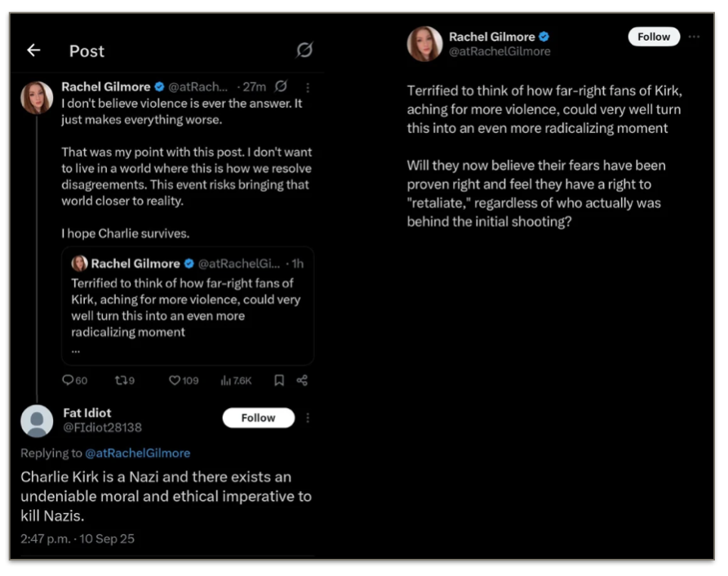This screenshot has height=576, width=728.
Task: Open more options on Rachel's 27m post
Action: [307, 86]
